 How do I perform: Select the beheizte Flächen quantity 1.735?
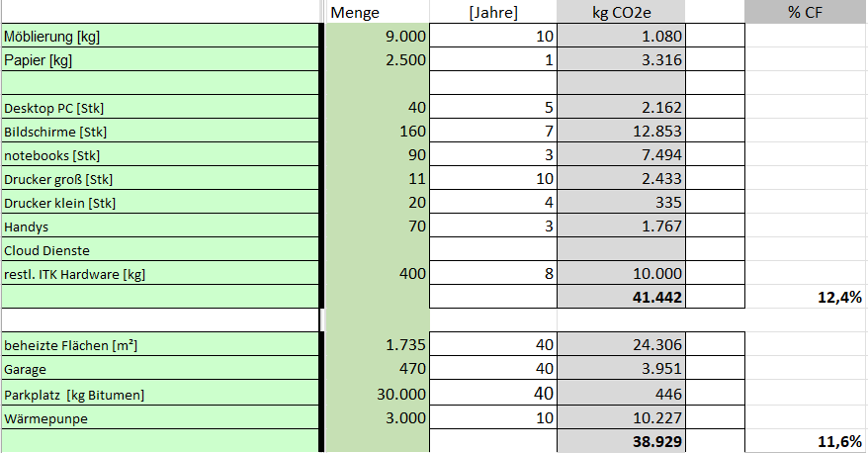coord(377,344)
